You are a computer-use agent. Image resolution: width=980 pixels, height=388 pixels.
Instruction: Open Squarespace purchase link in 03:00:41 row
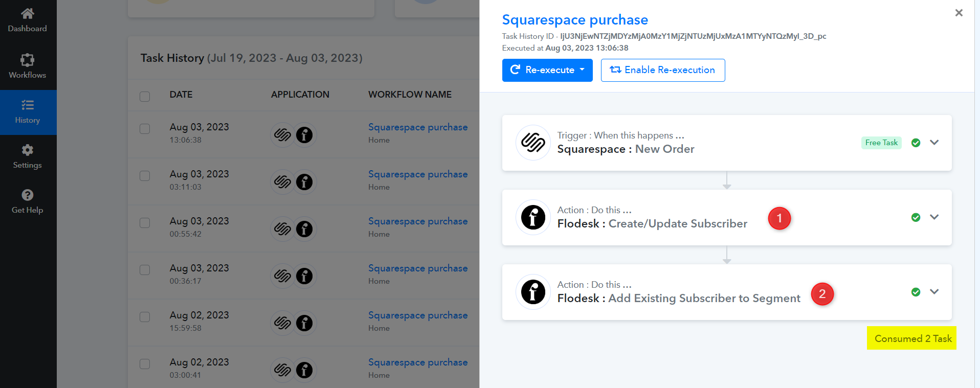[418, 362]
